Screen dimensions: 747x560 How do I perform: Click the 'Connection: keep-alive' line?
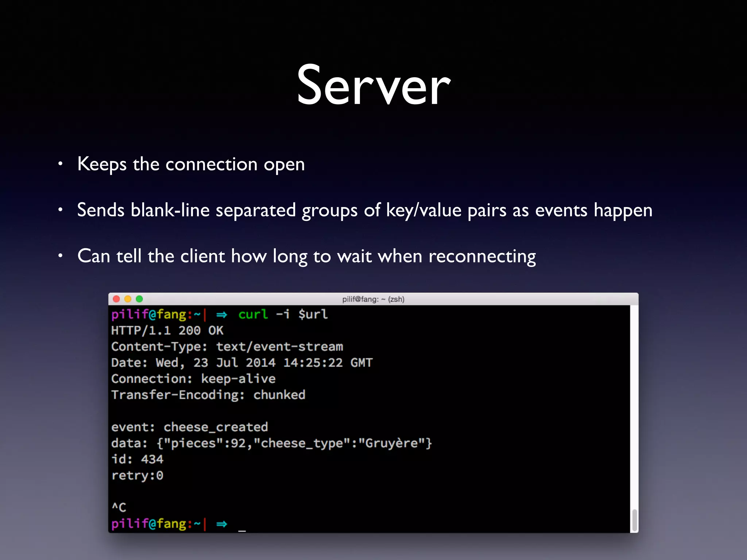[193, 379]
